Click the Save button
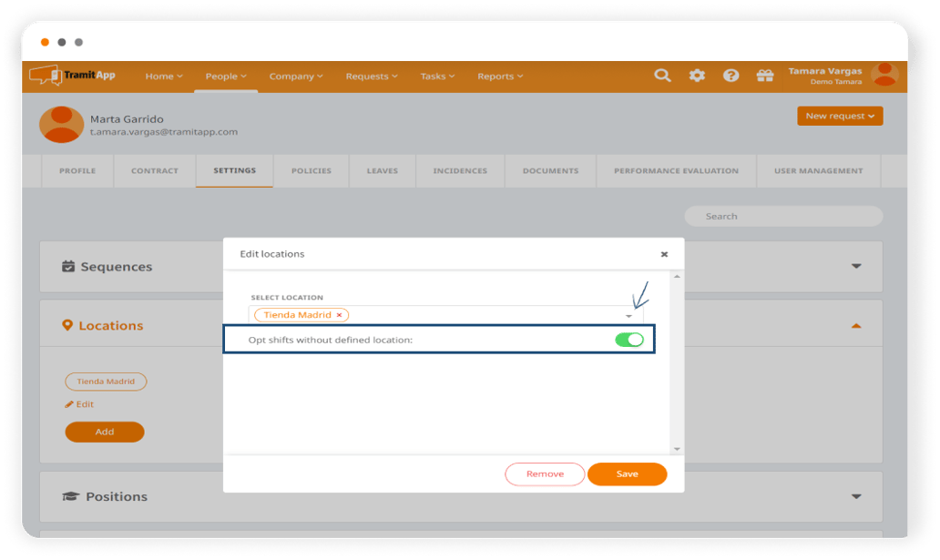This screenshot has height=560, width=940. coord(627,473)
